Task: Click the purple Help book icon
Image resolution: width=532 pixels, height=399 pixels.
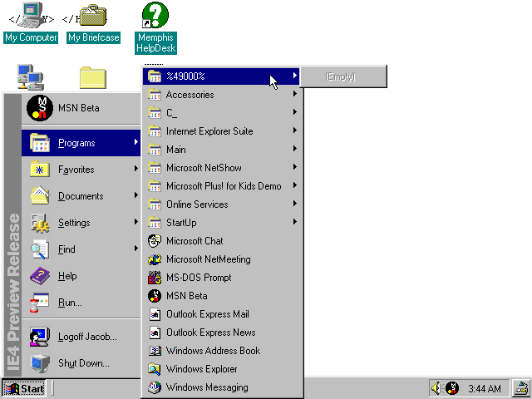Action: pos(40,276)
